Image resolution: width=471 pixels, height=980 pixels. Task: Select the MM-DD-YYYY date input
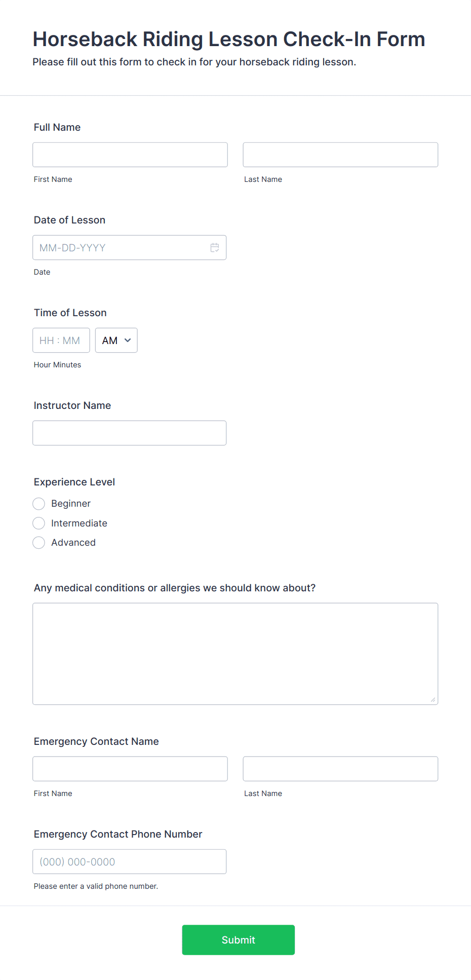pos(130,248)
